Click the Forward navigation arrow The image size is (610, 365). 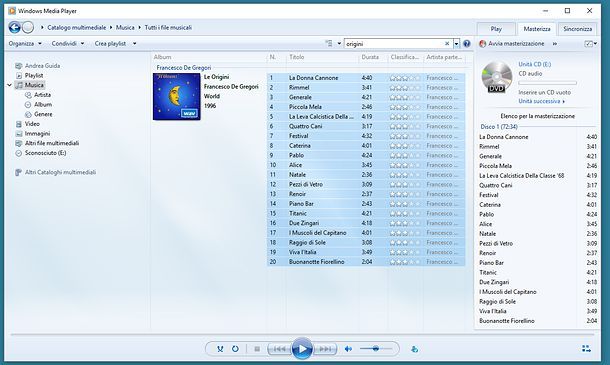click(28, 28)
